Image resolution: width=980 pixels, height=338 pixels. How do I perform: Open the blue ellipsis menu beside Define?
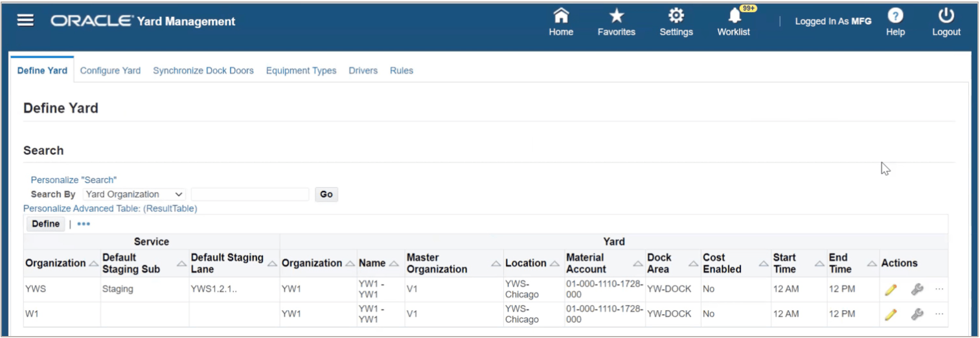pos(84,224)
